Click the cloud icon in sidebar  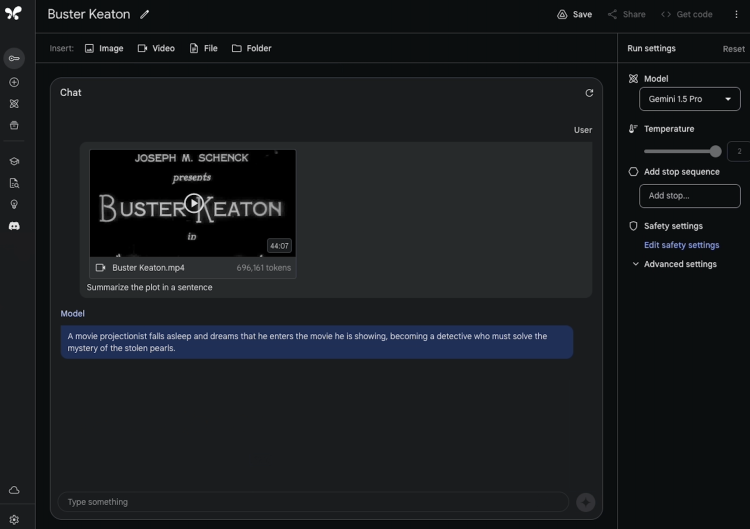pos(14,490)
